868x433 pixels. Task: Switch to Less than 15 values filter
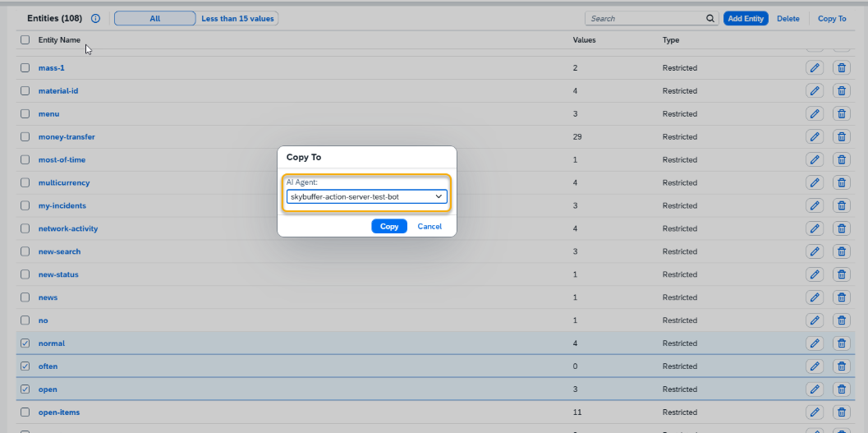click(238, 19)
